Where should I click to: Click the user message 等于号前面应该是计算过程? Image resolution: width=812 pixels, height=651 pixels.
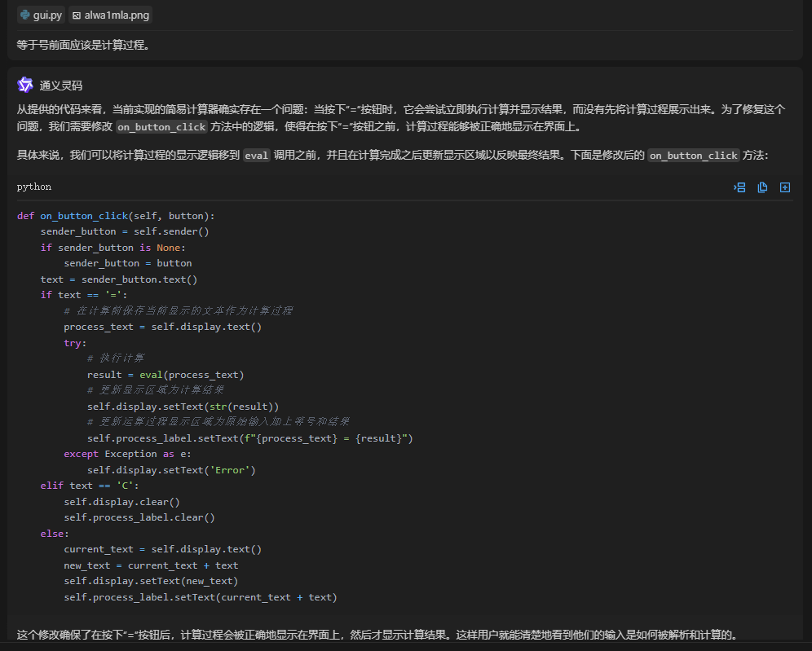click(x=83, y=45)
